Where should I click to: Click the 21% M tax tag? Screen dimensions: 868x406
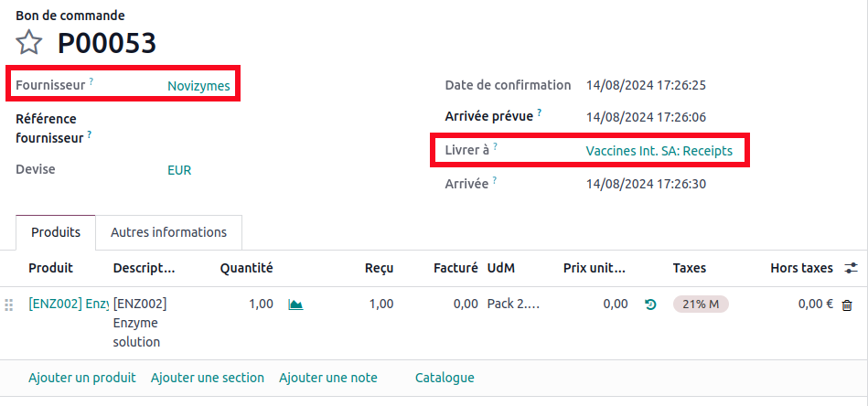coord(700,304)
